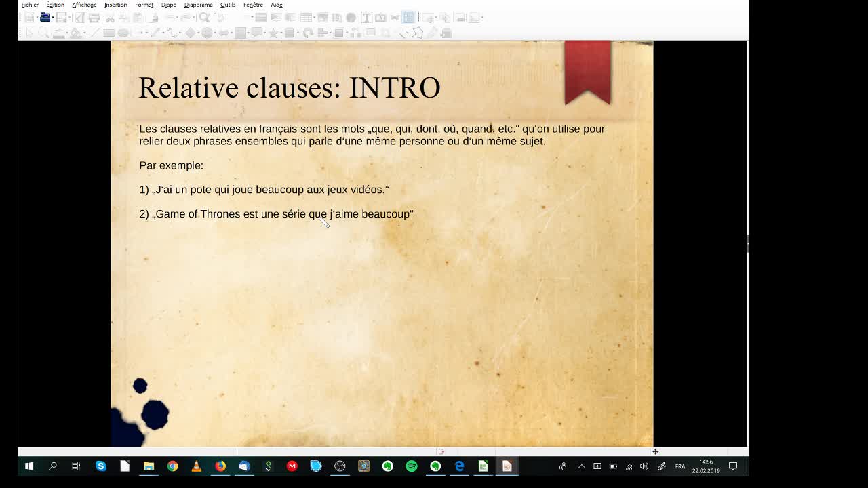Pick the Callout speech-bubble shape tool
Image resolution: width=868 pixels, height=488 pixels.
256,33
